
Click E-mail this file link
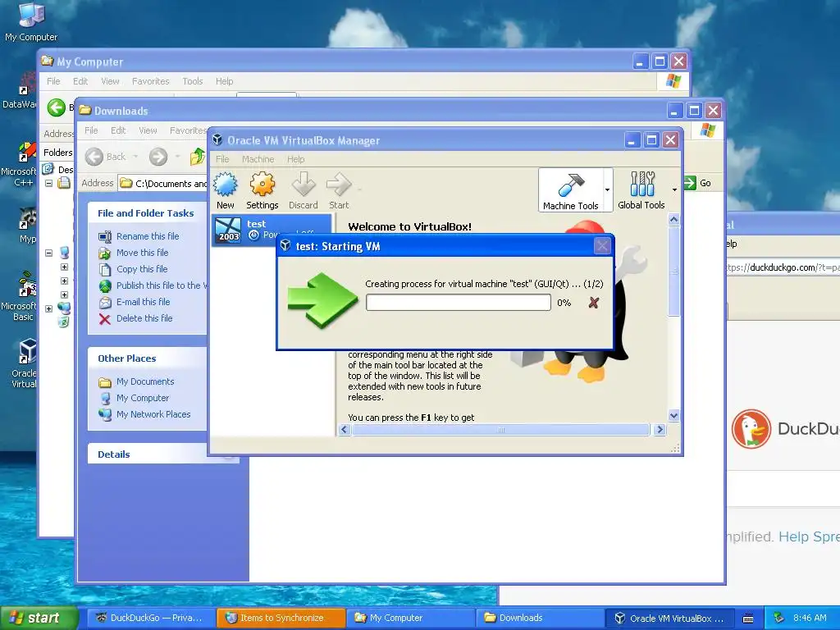[143, 302]
